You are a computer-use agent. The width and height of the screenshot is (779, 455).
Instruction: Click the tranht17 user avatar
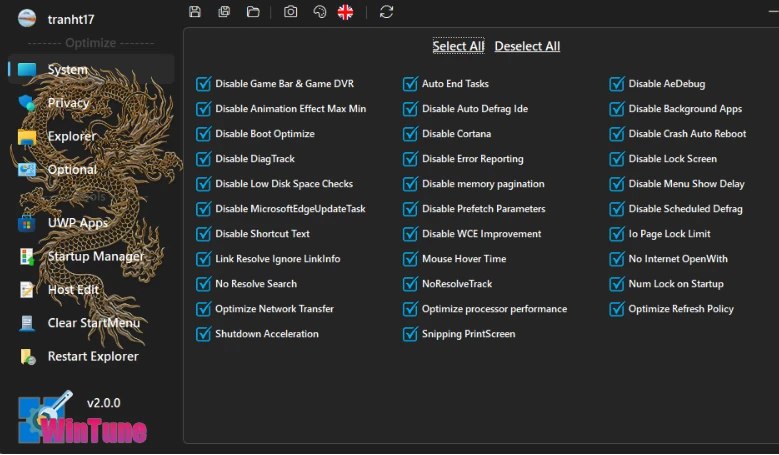[27, 18]
